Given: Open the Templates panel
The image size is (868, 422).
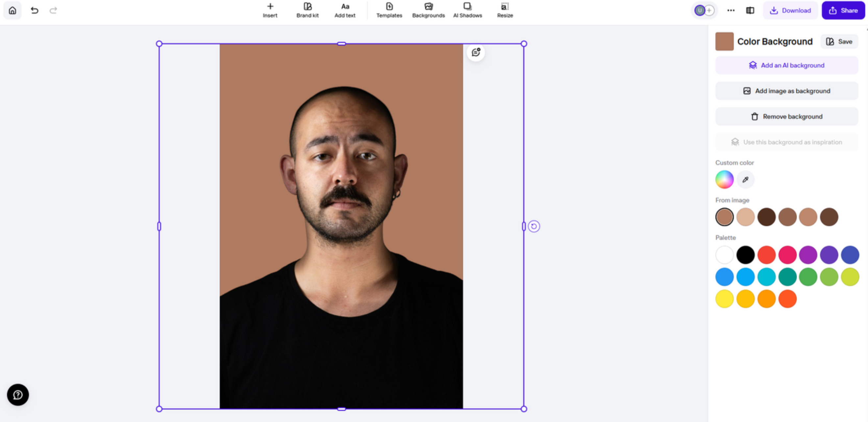Looking at the screenshot, I should [x=389, y=10].
